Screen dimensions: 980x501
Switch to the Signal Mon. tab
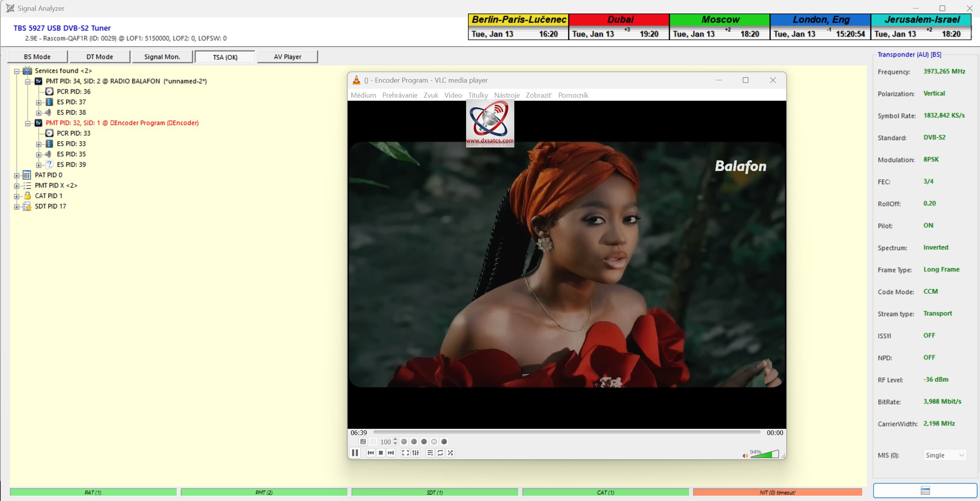coord(162,57)
